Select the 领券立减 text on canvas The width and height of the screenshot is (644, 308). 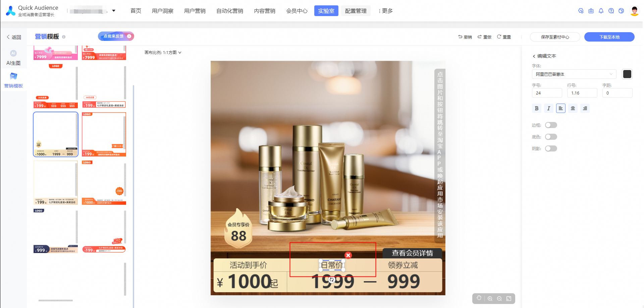pos(403,265)
